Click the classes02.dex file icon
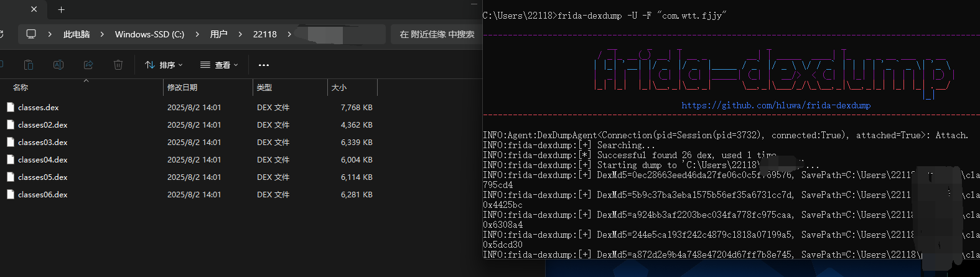Viewport: 980px width, 277px height. pyautogui.click(x=11, y=124)
